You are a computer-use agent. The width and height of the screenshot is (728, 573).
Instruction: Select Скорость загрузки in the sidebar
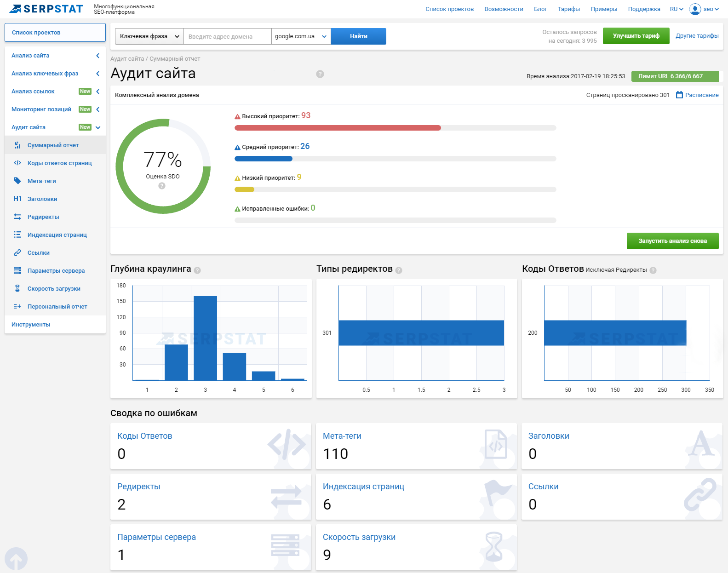[x=54, y=289]
